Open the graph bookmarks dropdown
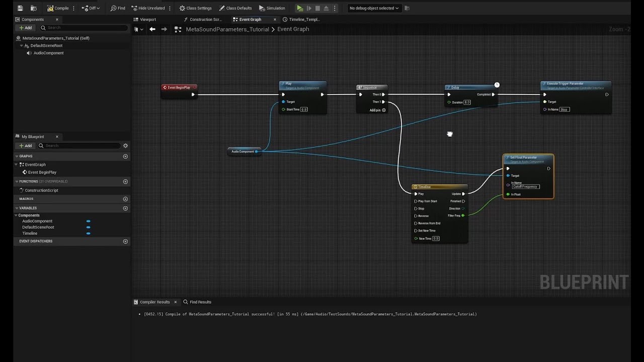This screenshot has height=362, width=644. click(x=139, y=29)
